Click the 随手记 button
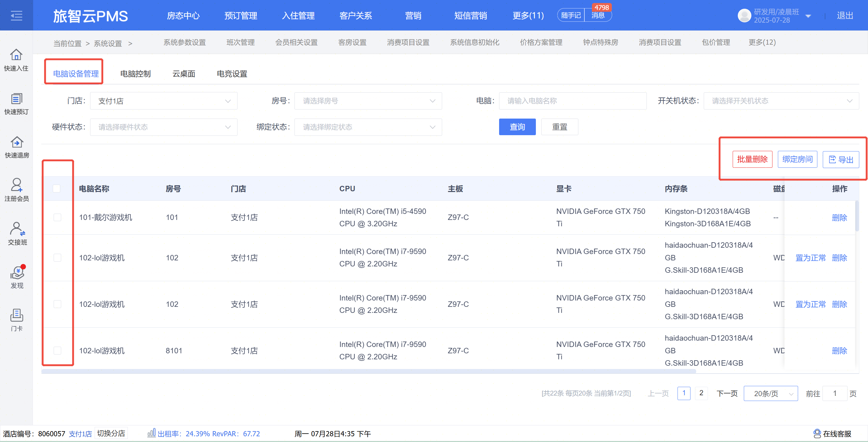This screenshot has width=868, height=442. click(571, 15)
